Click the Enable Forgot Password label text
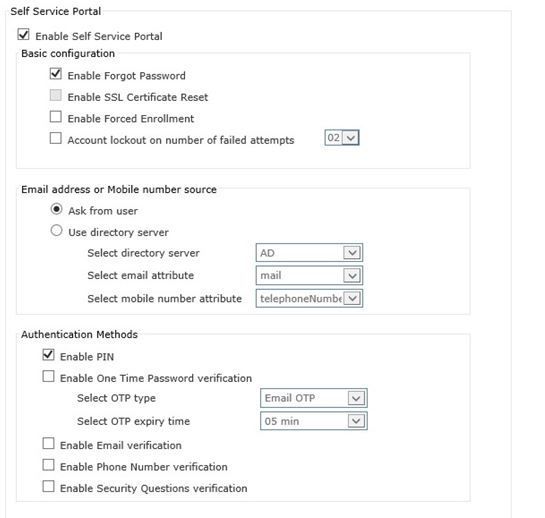Viewport: 545px width, 518px height. pos(127,76)
